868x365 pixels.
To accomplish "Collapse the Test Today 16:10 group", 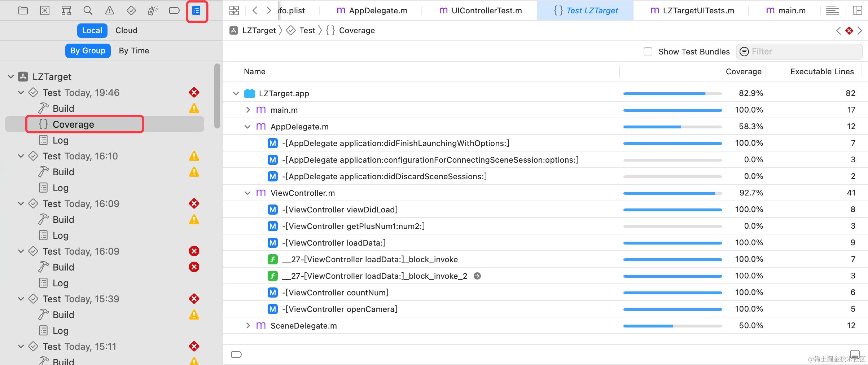I will [21, 156].
